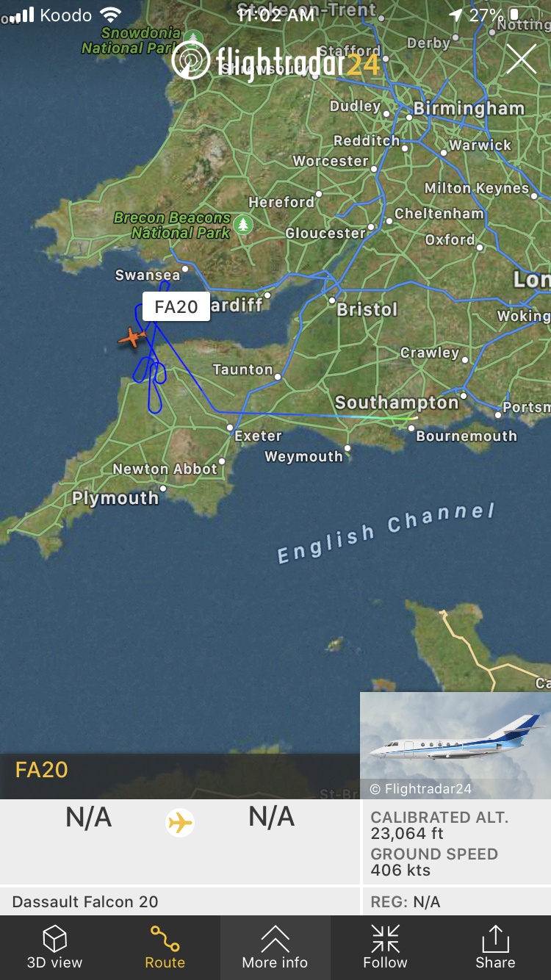This screenshot has width=551, height=980.
Task: Open the Falcon 20 aircraft photo
Action: click(x=455, y=745)
